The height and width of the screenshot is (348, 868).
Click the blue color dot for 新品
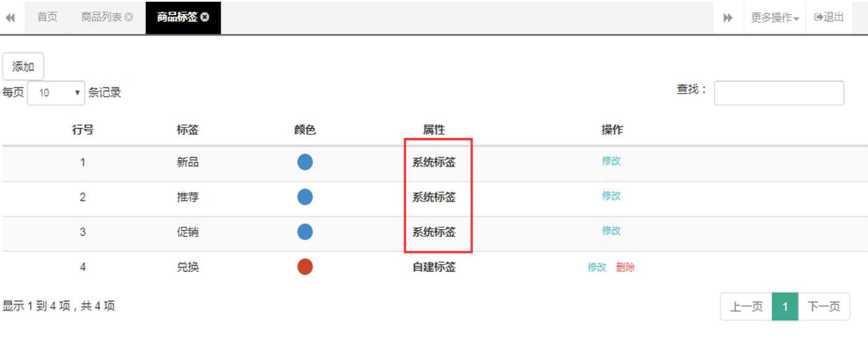tap(305, 162)
